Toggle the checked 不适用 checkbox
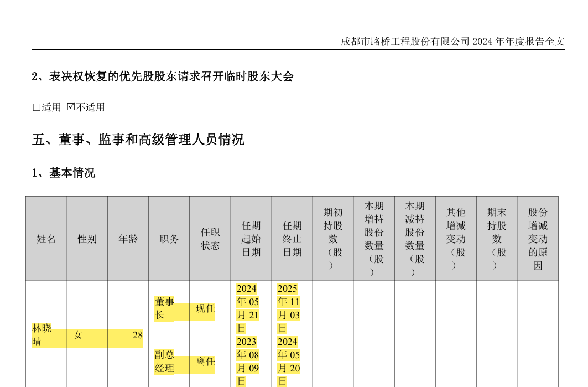Screen dimensions: 588x387 [x=71, y=107]
